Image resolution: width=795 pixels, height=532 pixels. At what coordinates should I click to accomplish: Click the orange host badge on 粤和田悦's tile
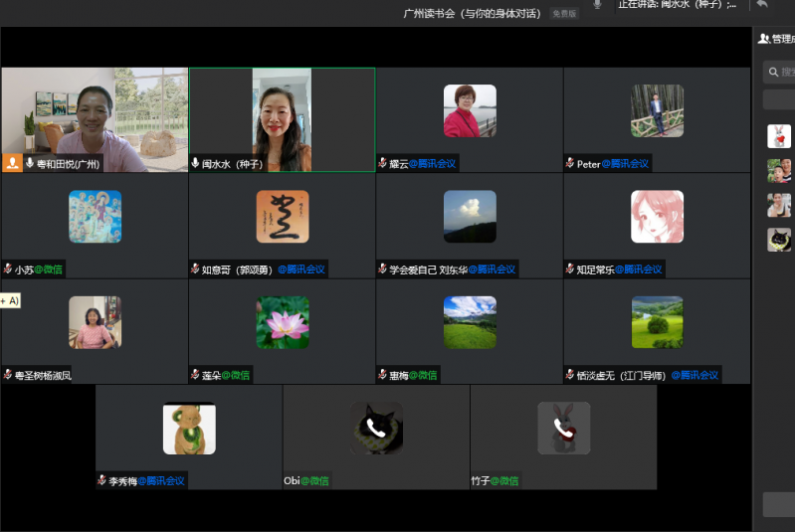click(x=13, y=163)
